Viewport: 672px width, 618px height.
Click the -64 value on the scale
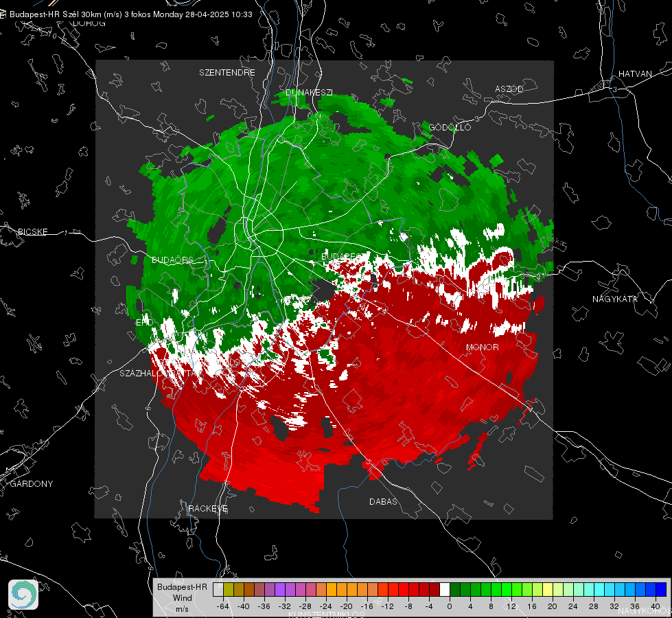[x=222, y=606]
